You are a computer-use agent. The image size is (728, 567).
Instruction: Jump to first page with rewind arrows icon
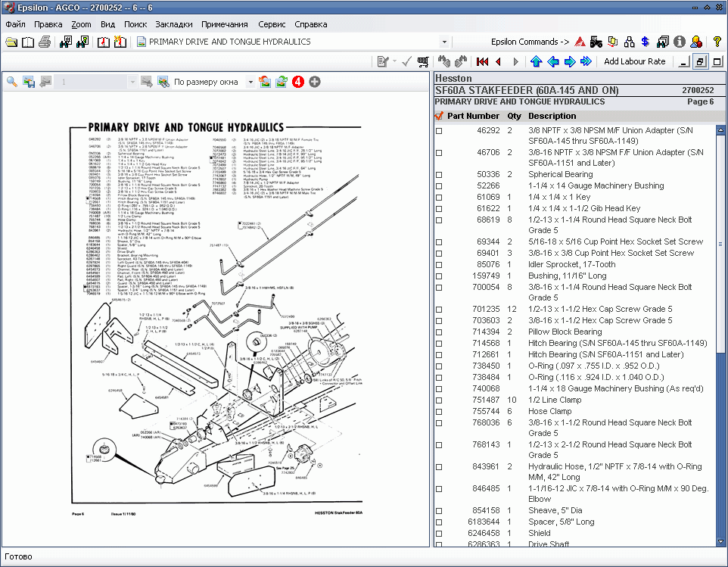482,61
